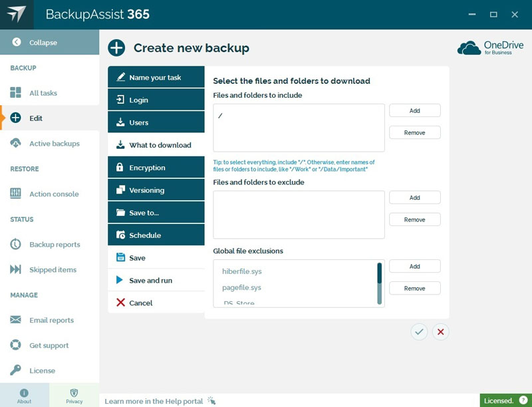532x407 pixels.
Task: Remove an entry from the exclude list
Action: click(414, 219)
